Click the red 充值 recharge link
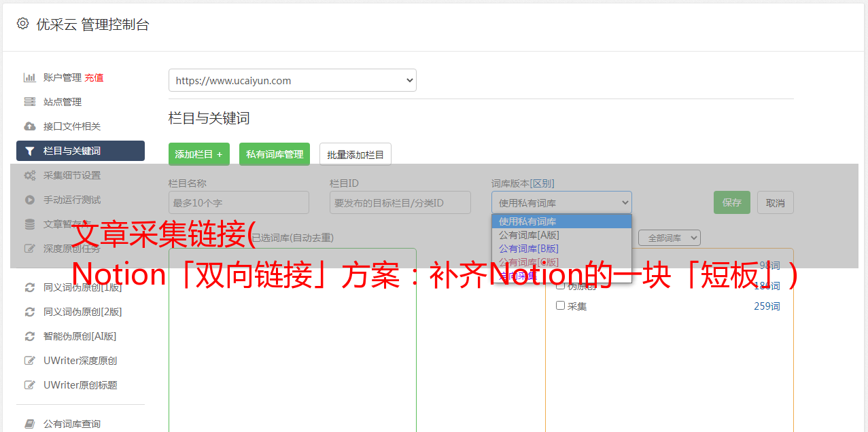Screen dimensions: 868x432 (x=94, y=77)
